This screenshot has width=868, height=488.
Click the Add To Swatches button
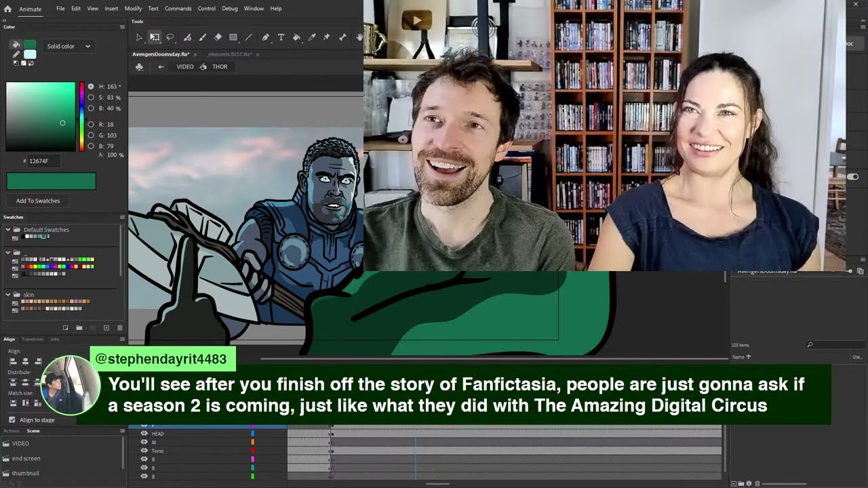click(x=38, y=201)
